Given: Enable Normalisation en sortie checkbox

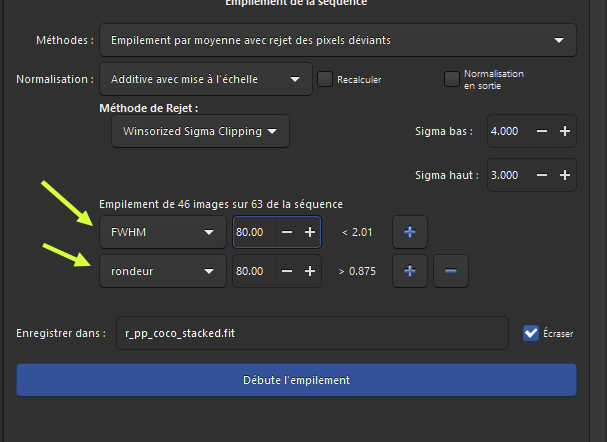Looking at the screenshot, I should pos(451,79).
